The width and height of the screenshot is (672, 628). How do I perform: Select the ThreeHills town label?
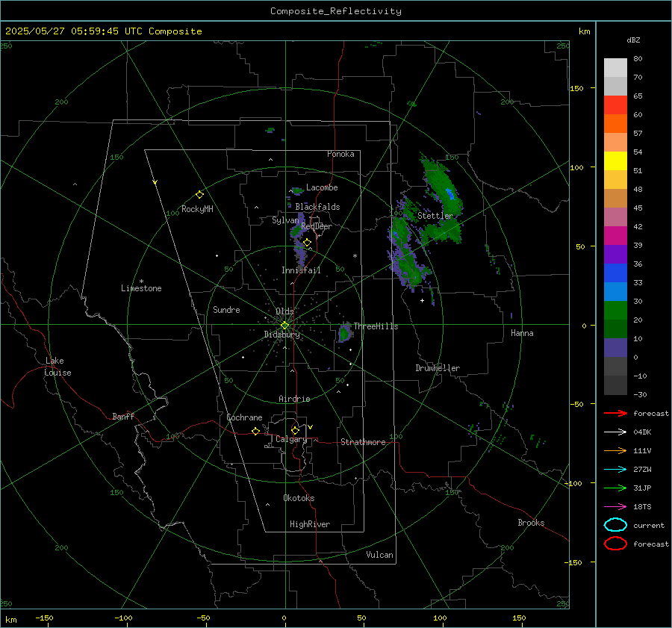coord(376,326)
